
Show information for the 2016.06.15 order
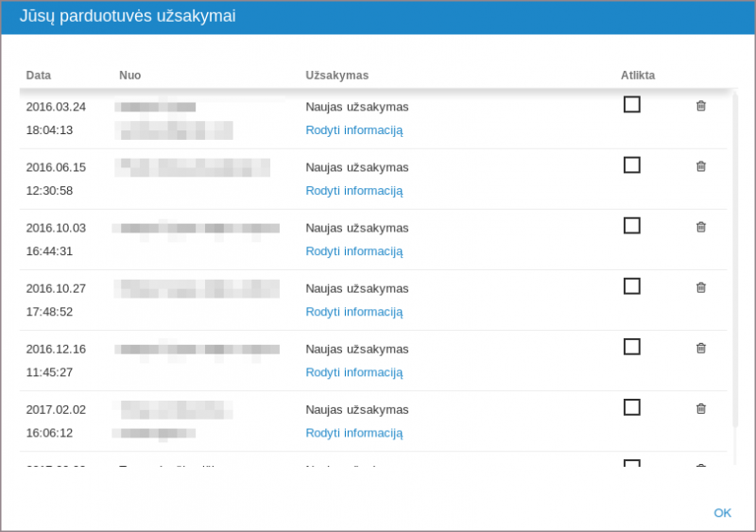(x=353, y=191)
